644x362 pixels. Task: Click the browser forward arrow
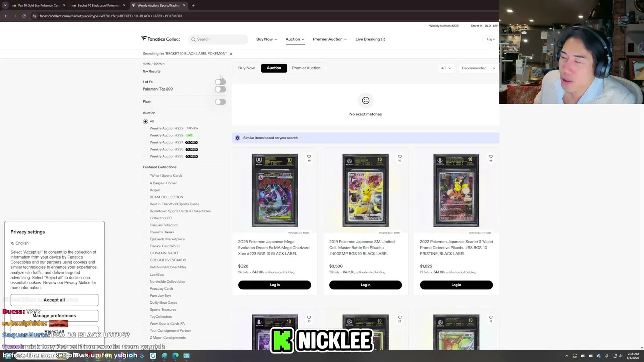(x=15, y=16)
